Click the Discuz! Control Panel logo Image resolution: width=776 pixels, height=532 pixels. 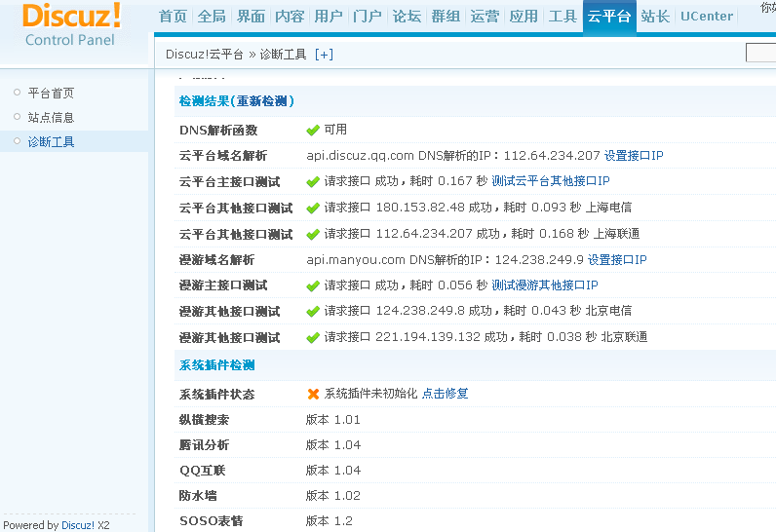tap(70, 24)
